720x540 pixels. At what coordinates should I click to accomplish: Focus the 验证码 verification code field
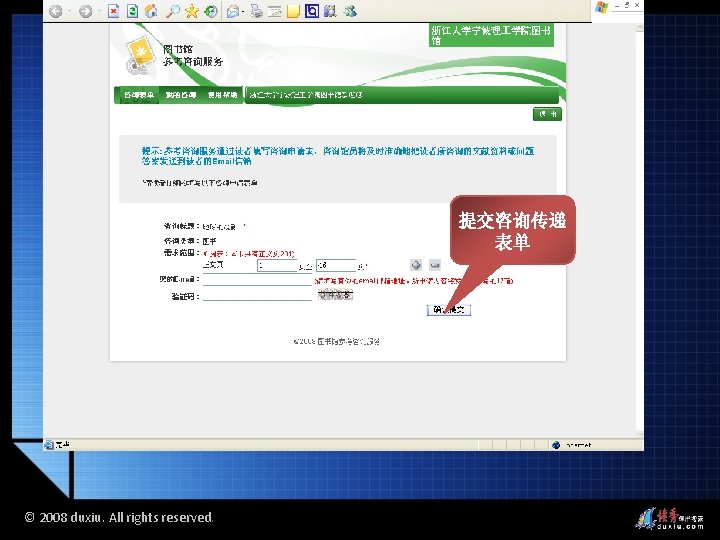click(x=258, y=295)
